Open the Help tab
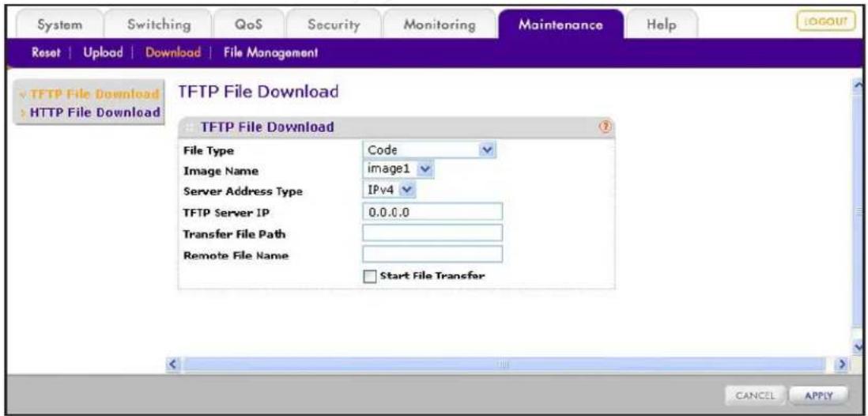This screenshot has width=868, height=416. (662, 25)
